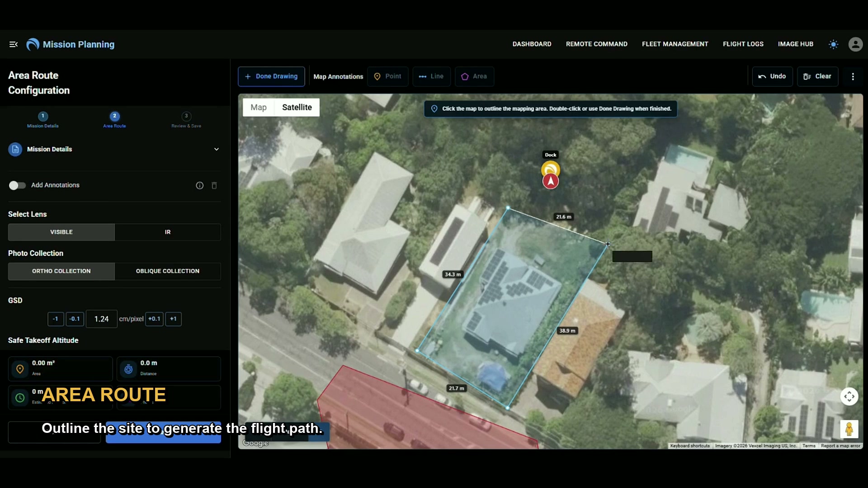Click the estimated time clock icon
868x488 pixels.
pos(20,398)
